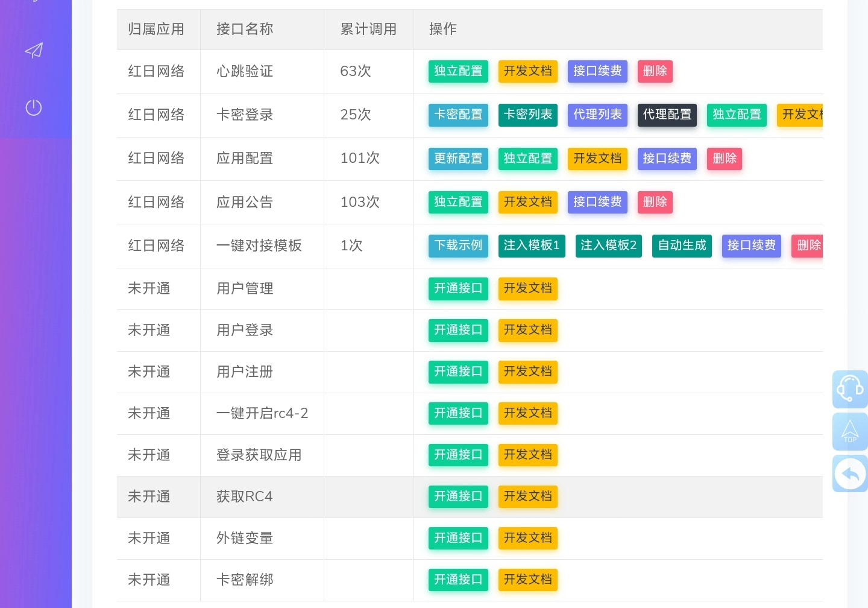Open 开发文档 for 卡密解绑
The width and height of the screenshot is (868, 608).
click(528, 580)
